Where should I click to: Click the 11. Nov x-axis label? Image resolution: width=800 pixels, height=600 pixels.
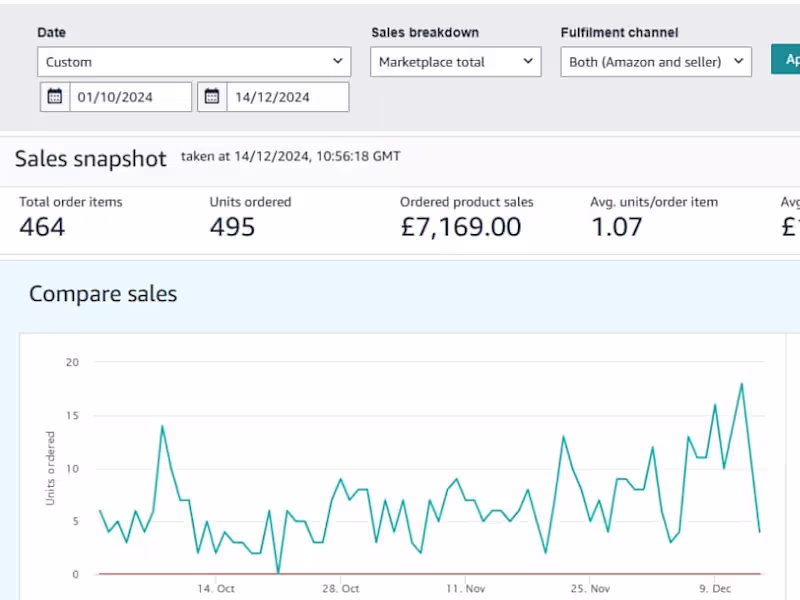pyautogui.click(x=465, y=589)
